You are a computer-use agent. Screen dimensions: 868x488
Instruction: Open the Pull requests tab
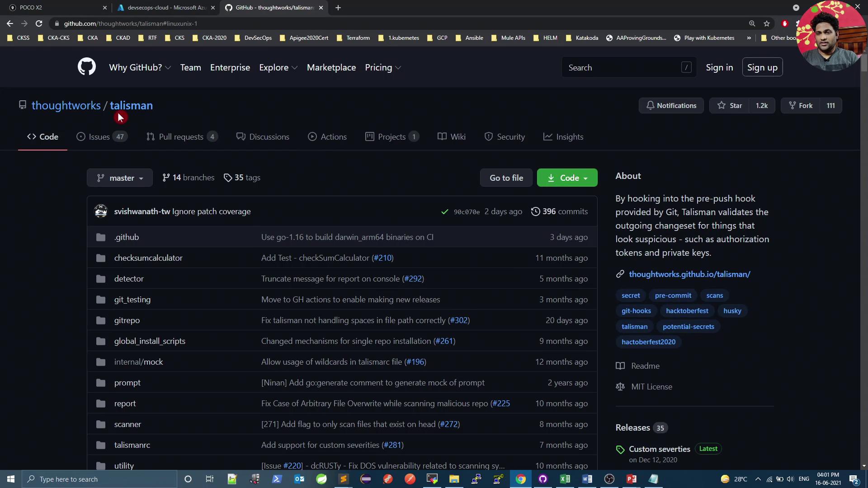[181, 137]
